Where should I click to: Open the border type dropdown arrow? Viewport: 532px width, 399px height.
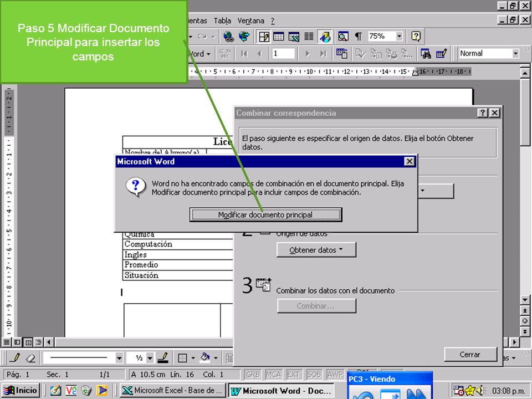193,357
